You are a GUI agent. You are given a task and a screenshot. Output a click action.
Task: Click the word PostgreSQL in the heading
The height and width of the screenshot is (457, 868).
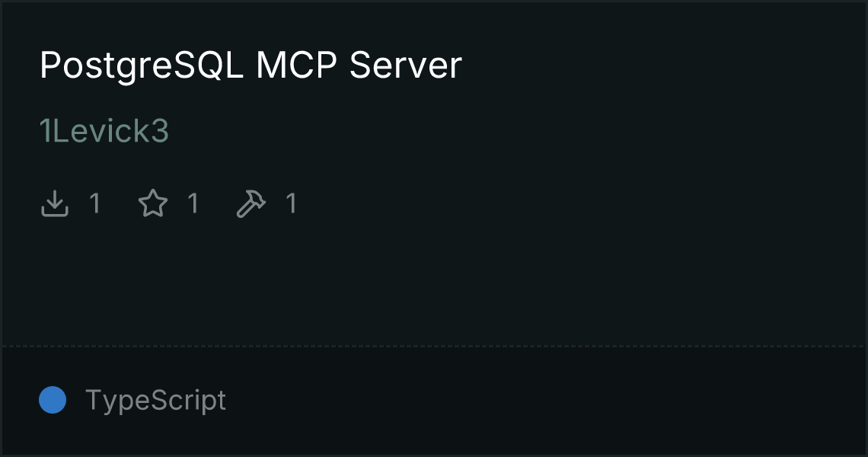[x=141, y=66]
